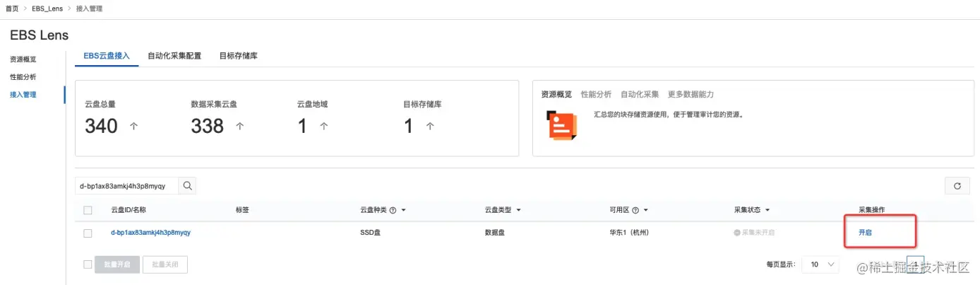
Task: Open the 采集状态 column filter dropdown
Action: point(767,211)
